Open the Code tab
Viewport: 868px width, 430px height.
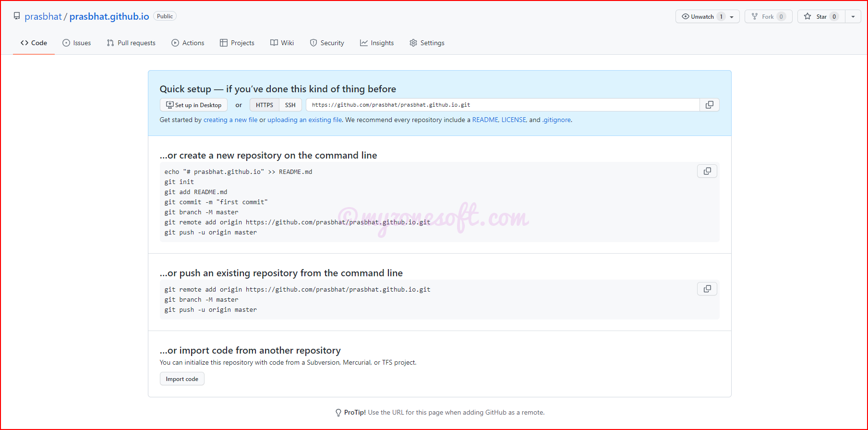(x=34, y=43)
